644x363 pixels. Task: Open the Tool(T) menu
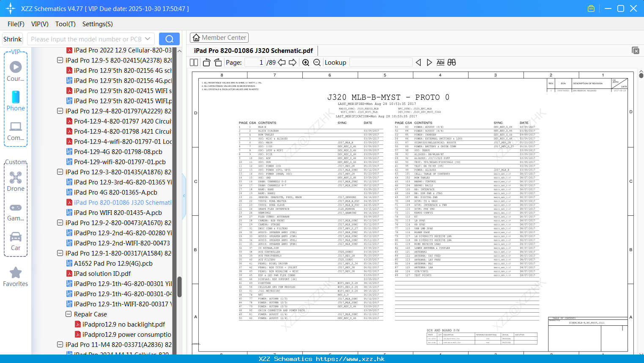pyautogui.click(x=66, y=24)
